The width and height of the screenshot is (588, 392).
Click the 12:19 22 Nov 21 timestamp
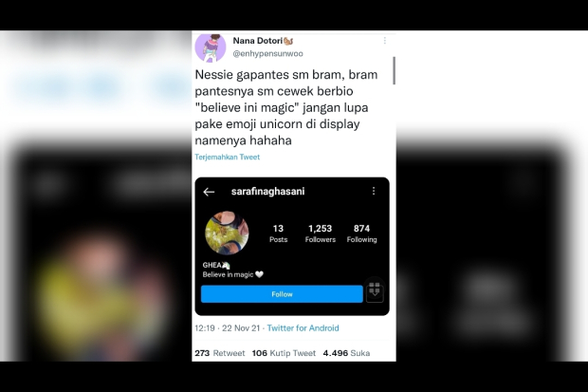[x=228, y=328]
